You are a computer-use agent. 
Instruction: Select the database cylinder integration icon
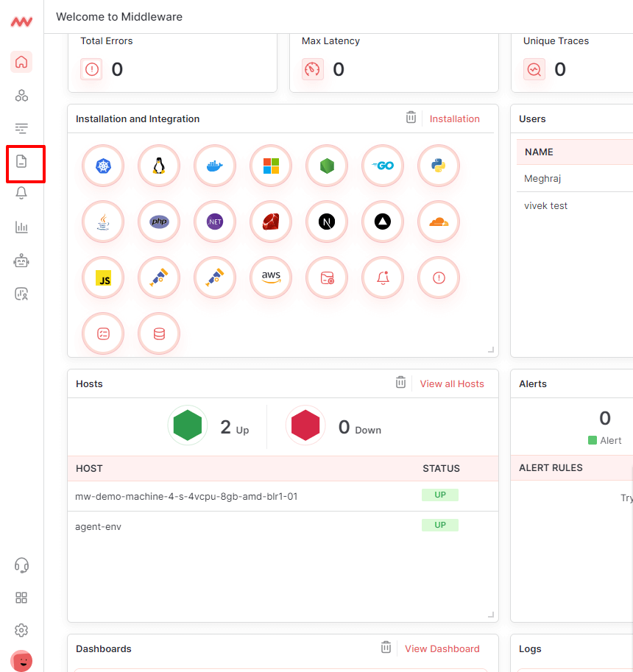click(x=159, y=333)
